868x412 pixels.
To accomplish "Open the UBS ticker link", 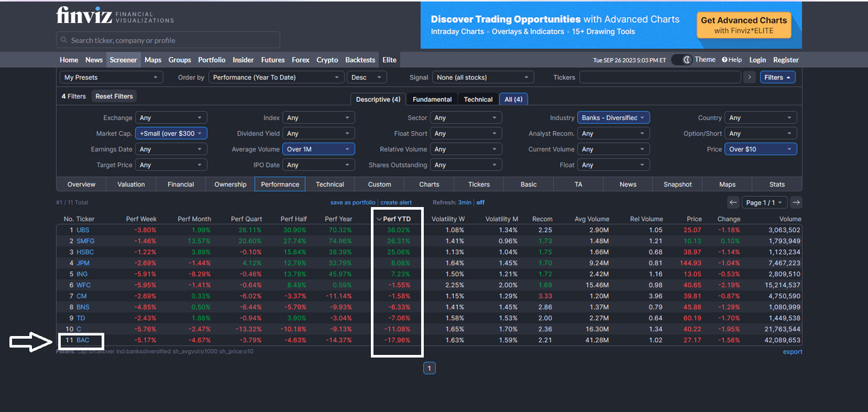I will tap(83, 230).
